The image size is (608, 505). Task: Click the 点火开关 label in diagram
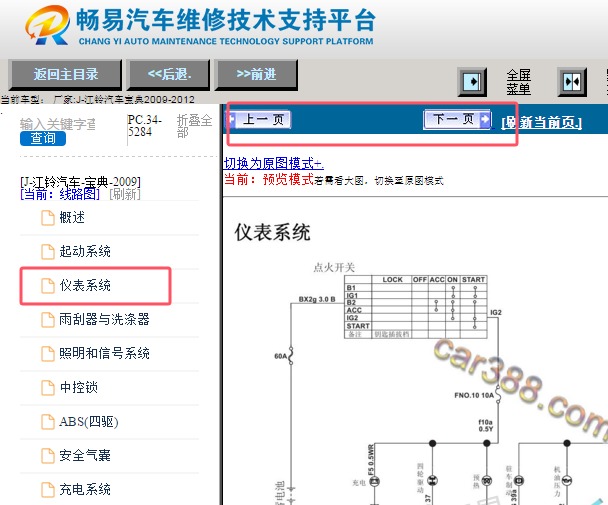point(334,267)
